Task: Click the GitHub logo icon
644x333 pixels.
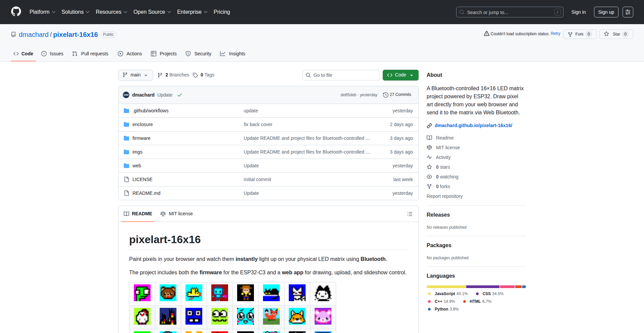Action: pyautogui.click(x=16, y=12)
